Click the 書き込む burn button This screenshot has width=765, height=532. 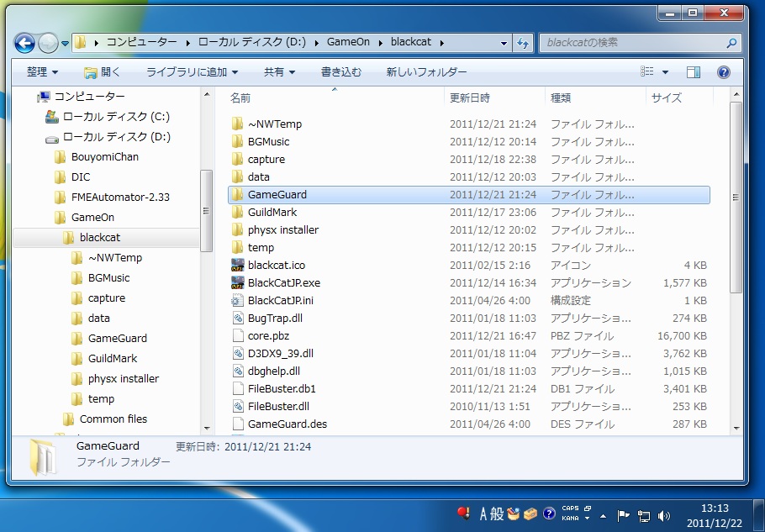[341, 72]
